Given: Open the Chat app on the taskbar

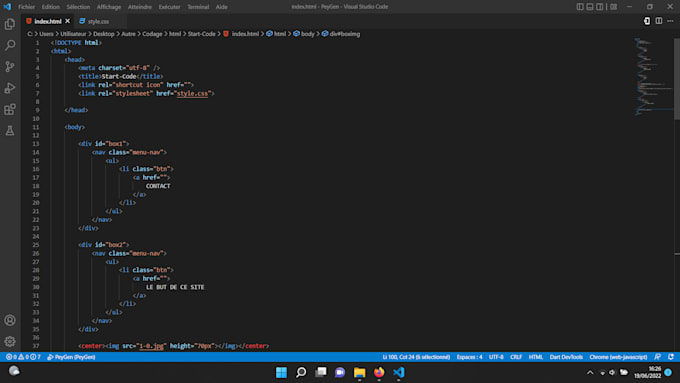Looking at the screenshot, I should pos(340,372).
